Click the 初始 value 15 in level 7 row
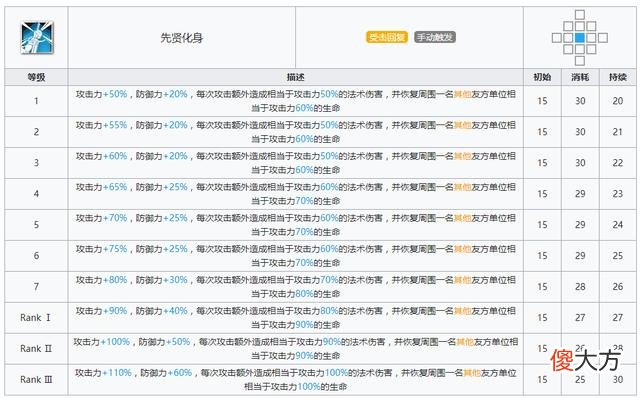The width and height of the screenshot is (640, 398). [x=542, y=287]
